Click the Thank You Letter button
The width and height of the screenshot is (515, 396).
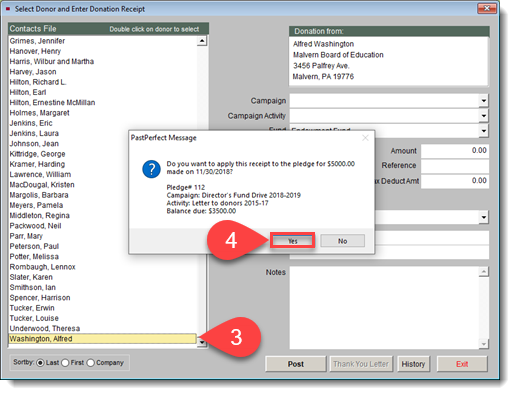click(361, 364)
